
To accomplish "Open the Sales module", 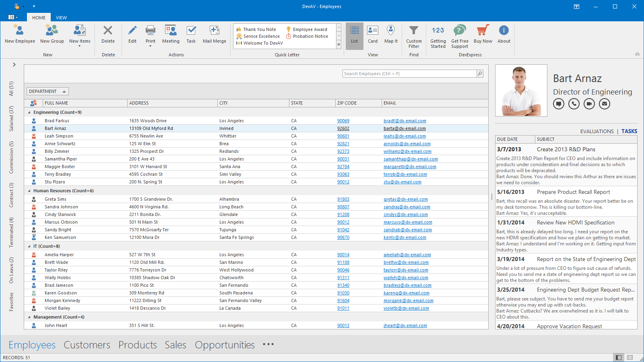I will coord(175,345).
